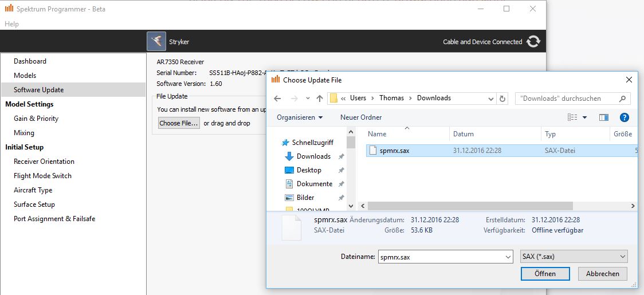Click Downloads in the address breadcrumb
The height and width of the screenshot is (295, 644).
434,98
